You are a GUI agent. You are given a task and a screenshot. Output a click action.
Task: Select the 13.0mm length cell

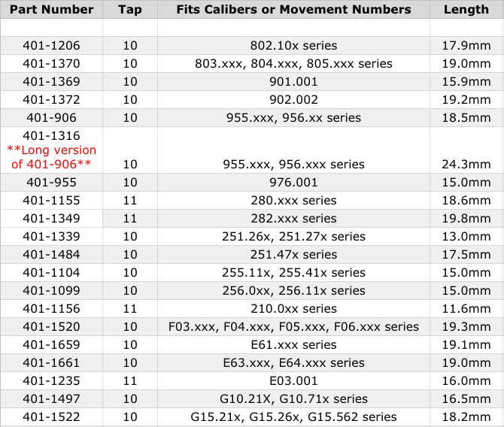[x=466, y=236]
